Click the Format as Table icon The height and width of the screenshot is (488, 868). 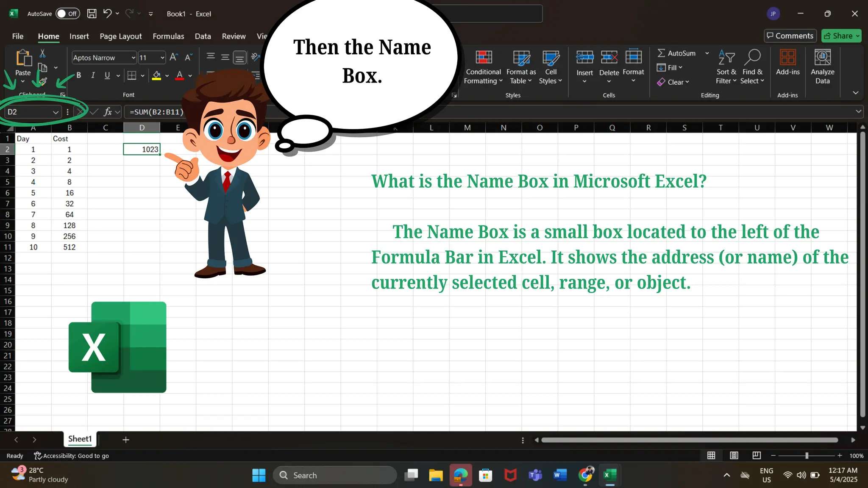[521, 57]
